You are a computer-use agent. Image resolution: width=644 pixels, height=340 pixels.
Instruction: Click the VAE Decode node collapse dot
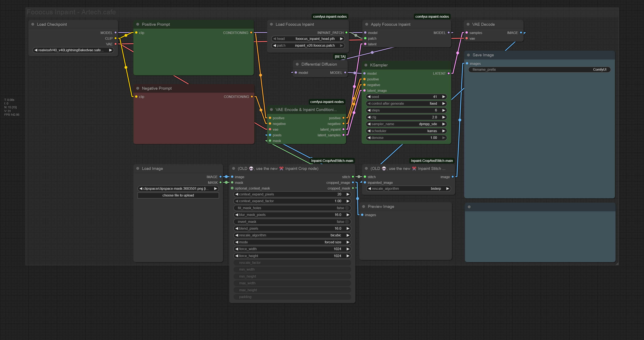pos(468,24)
